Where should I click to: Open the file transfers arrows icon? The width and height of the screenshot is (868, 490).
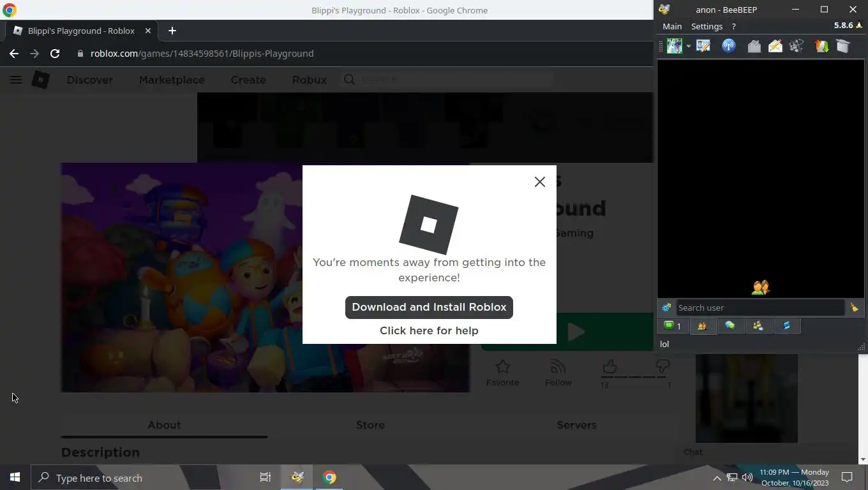click(821, 46)
